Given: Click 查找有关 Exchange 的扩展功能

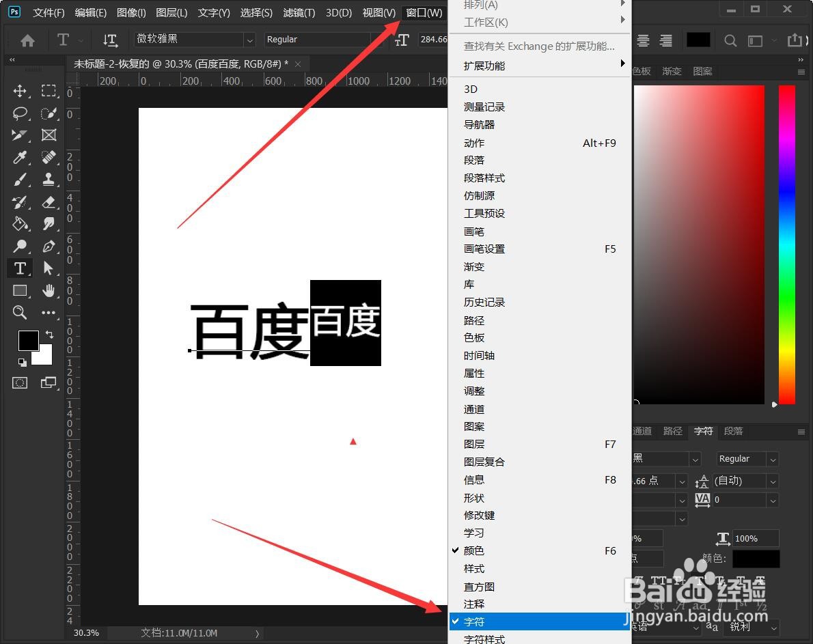Looking at the screenshot, I should pyautogui.click(x=540, y=46).
